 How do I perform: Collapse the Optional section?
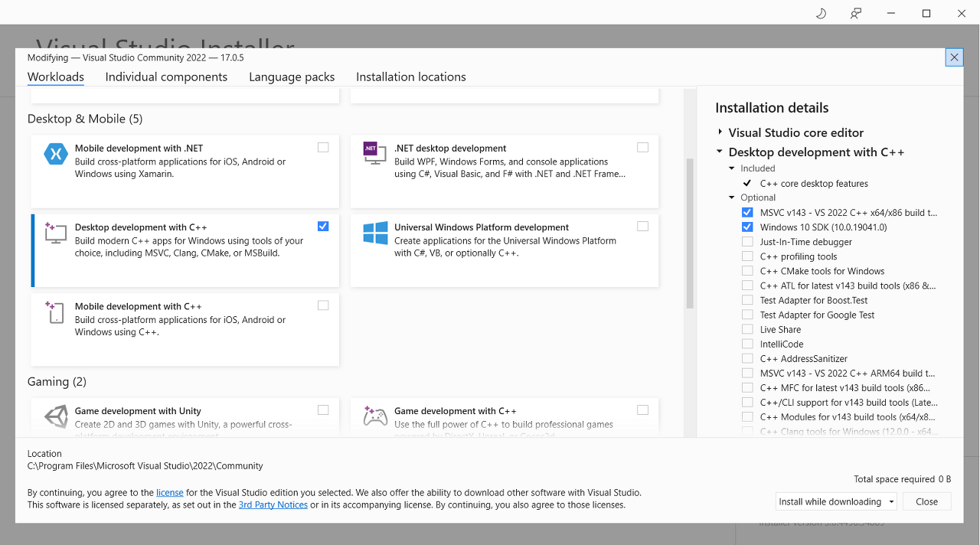(x=733, y=197)
